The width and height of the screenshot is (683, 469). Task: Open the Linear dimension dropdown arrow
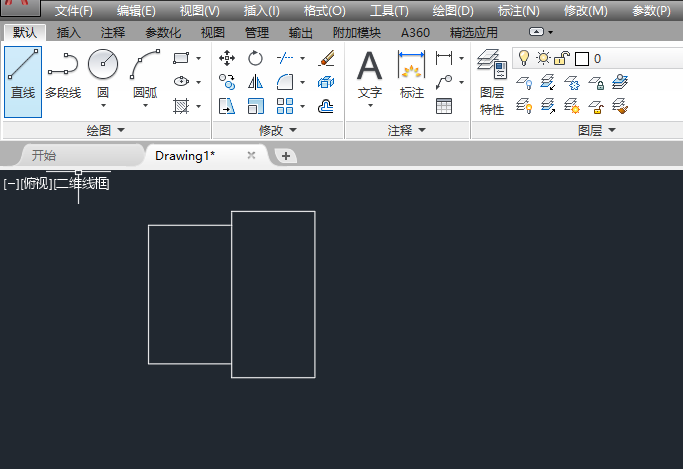[461, 58]
